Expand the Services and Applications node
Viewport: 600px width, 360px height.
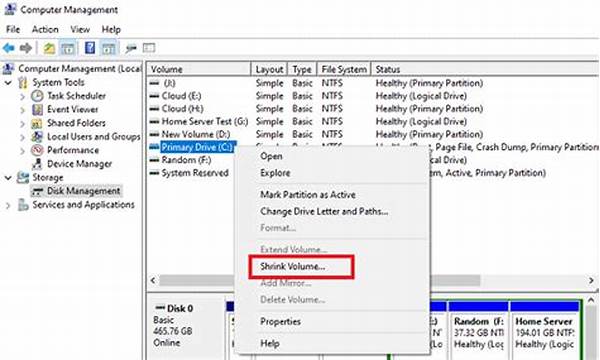click(x=8, y=205)
